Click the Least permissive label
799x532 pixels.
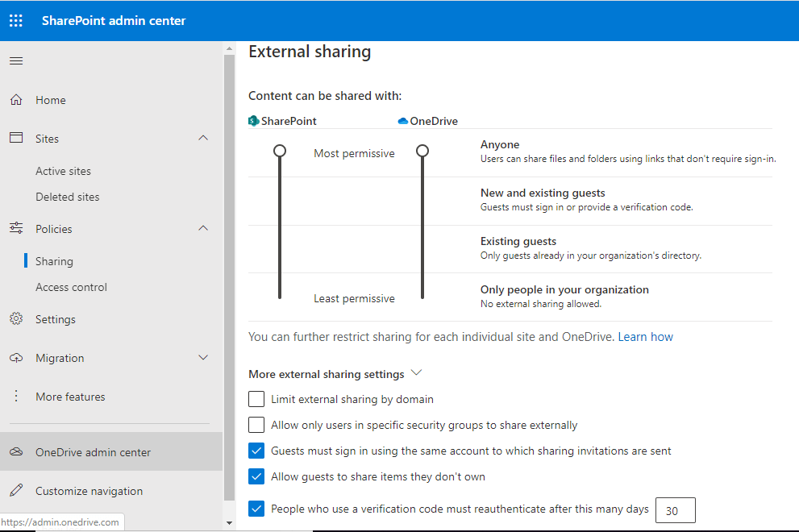354,298
